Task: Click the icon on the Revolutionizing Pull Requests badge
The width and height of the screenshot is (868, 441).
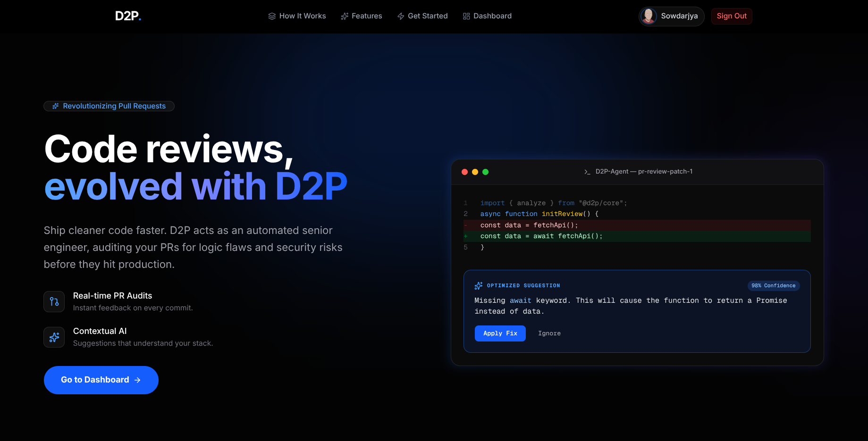Action: tap(55, 106)
